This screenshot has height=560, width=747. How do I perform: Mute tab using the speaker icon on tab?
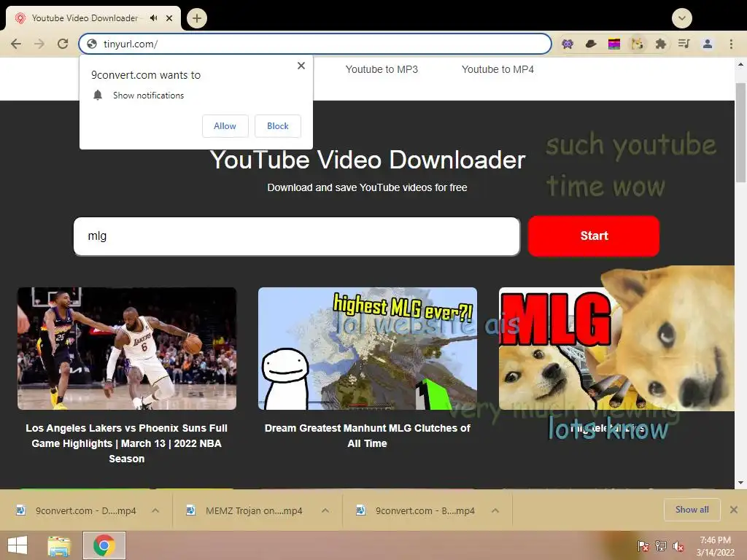[153, 18]
